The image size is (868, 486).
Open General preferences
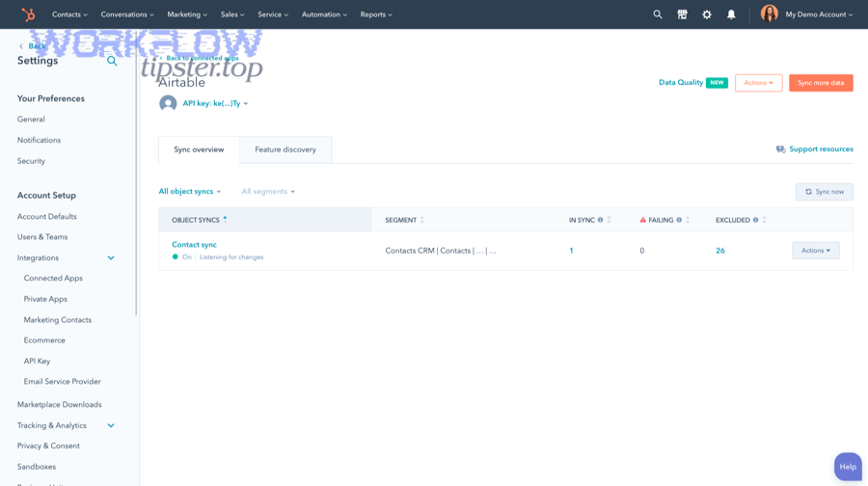[31, 119]
